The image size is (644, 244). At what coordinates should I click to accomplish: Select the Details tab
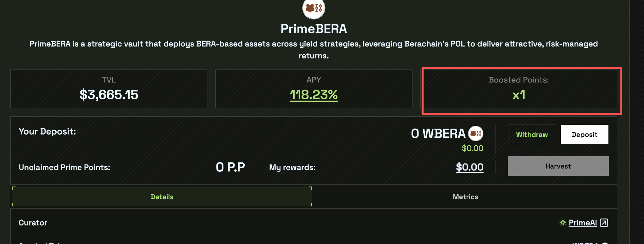pos(162,197)
